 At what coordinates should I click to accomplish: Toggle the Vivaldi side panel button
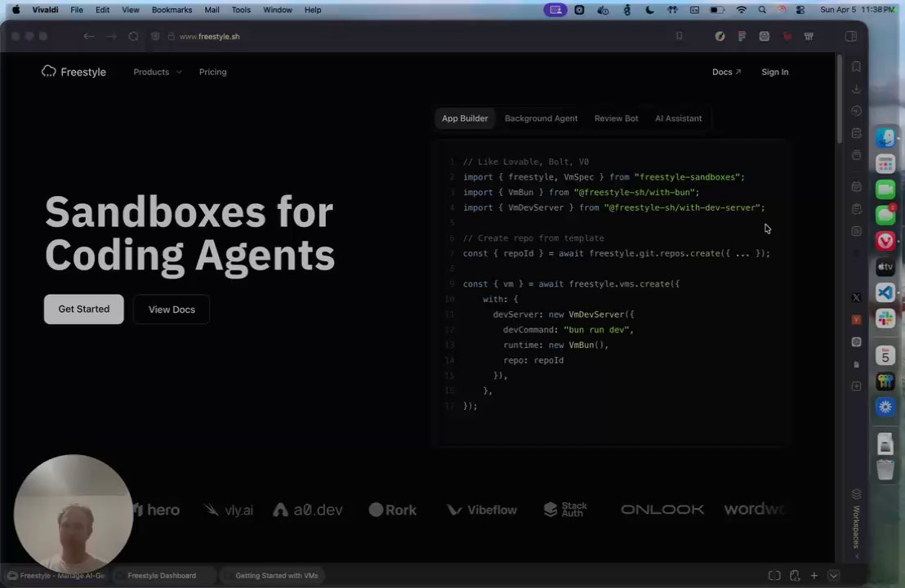point(851,37)
